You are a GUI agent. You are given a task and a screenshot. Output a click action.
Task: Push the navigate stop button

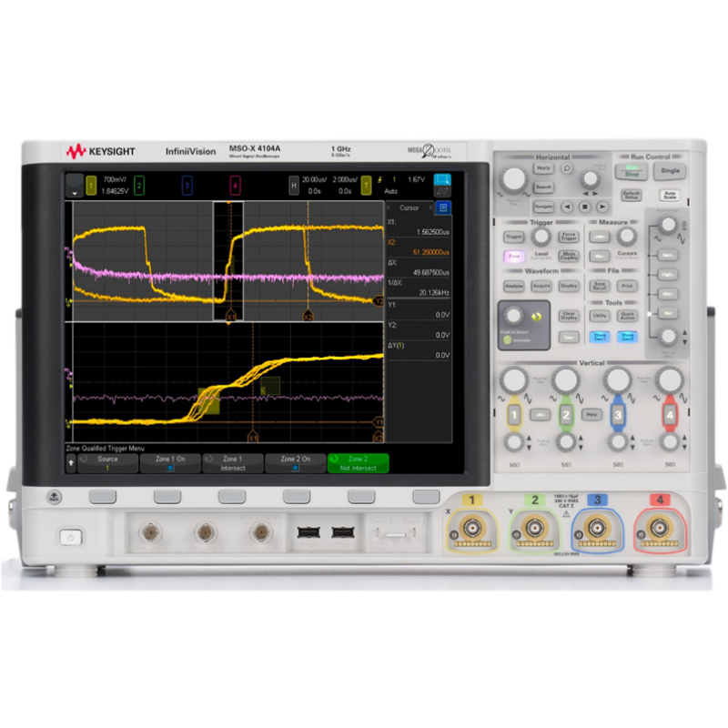pyautogui.click(x=584, y=207)
